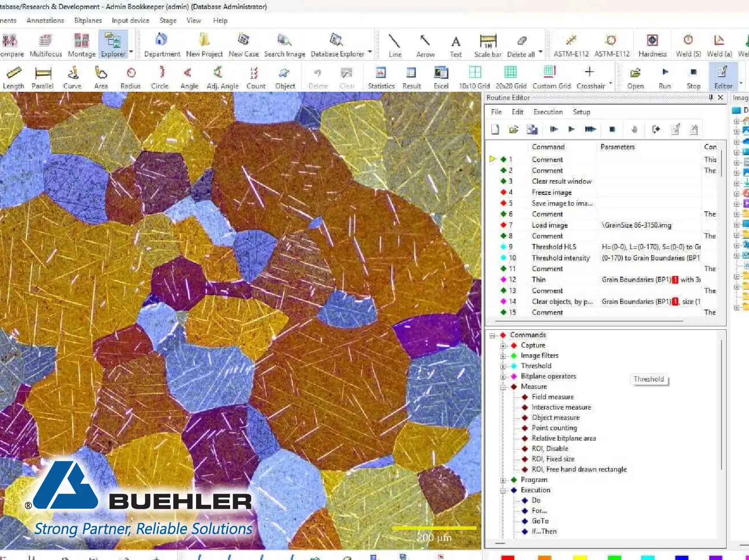Export results to Excel
Viewport: 749px width, 560px height.
(x=440, y=77)
